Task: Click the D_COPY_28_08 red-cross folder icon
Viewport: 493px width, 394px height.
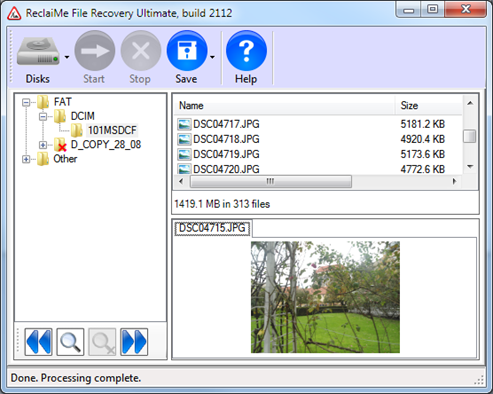Action: point(60,145)
